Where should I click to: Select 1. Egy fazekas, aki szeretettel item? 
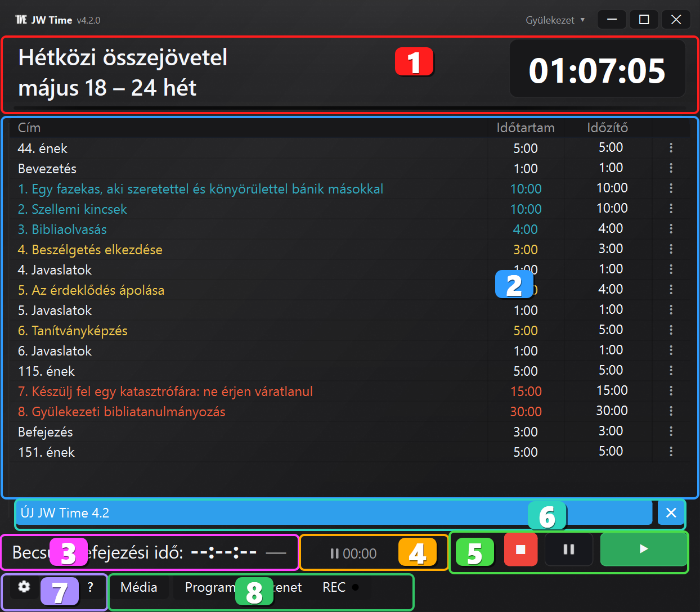pyautogui.click(x=200, y=189)
